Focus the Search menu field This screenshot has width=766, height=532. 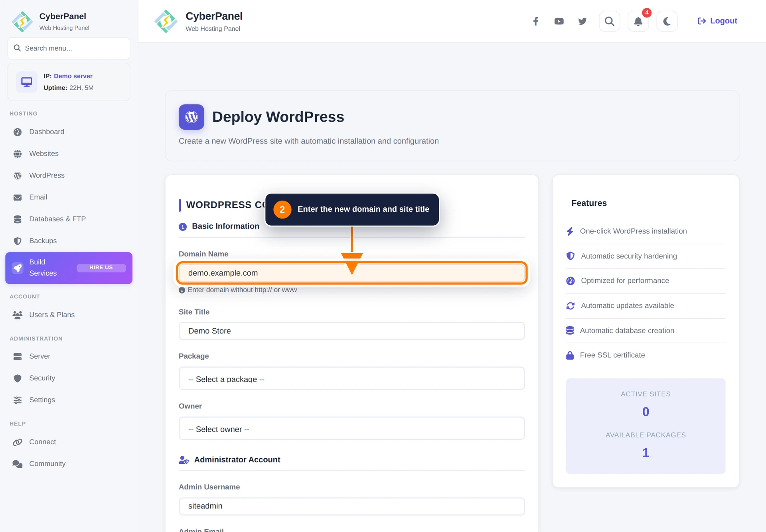pyautogui.click(x=69, y=48)
